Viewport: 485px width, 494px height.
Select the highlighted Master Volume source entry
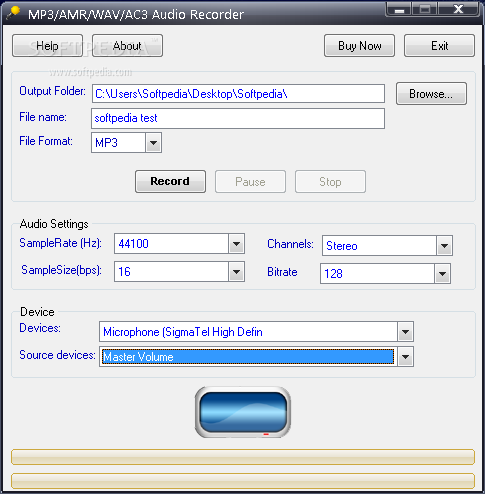(x=248, y=357)
